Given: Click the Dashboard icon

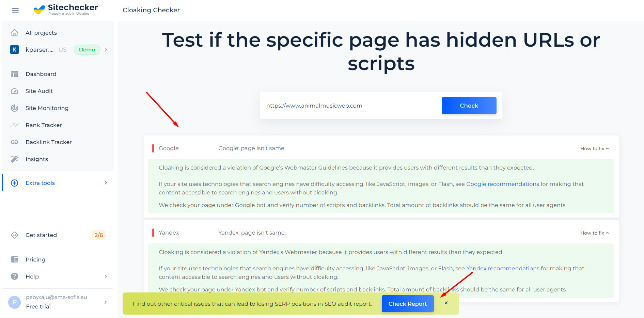Looking at the screenshot, I should click(x=14, y=74).
